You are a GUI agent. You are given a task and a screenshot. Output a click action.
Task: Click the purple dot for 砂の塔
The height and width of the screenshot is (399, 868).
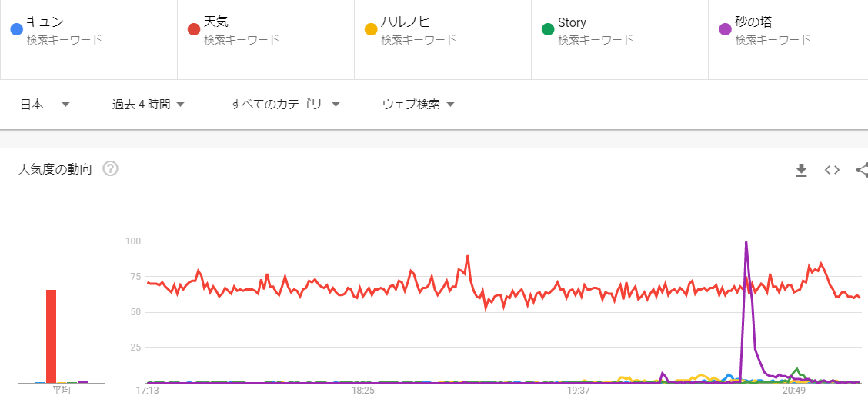tap(725, 29)
